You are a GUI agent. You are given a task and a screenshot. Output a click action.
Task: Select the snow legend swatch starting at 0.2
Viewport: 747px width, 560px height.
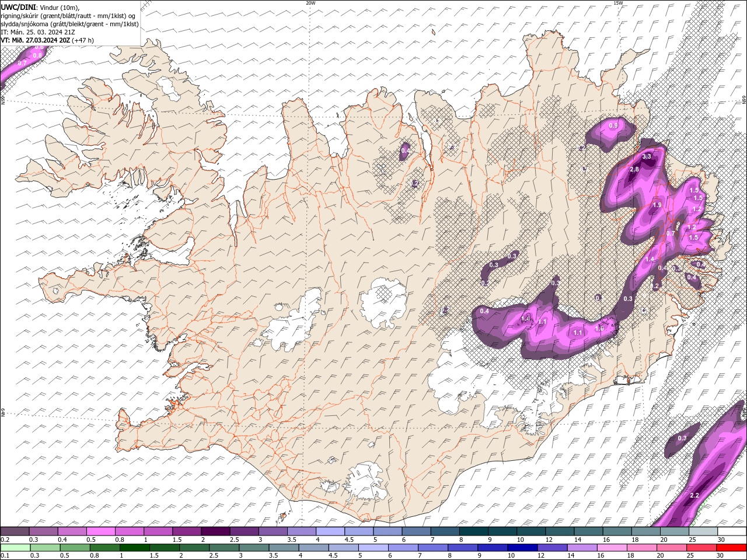pos(15,531)
